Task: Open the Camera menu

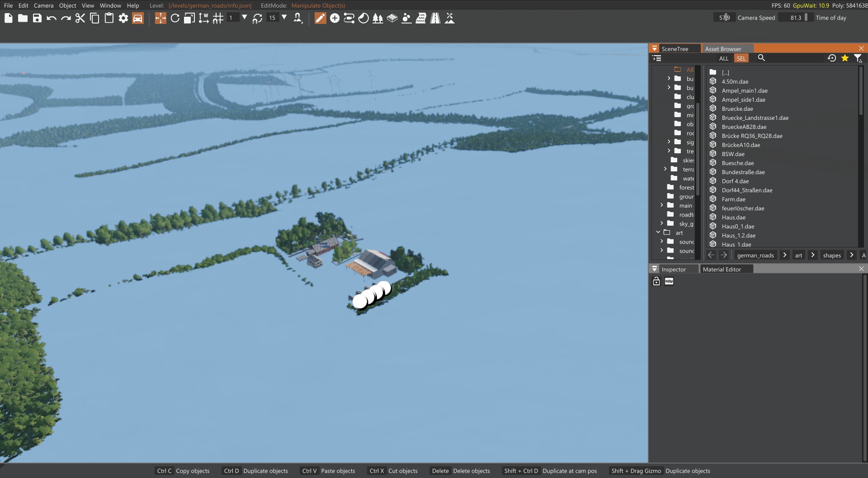Action: click(43, 5)
